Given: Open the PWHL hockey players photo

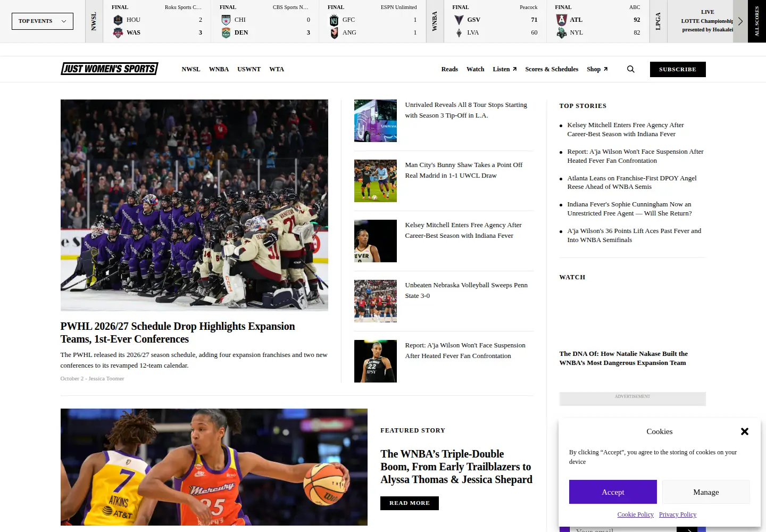Looking at the screenshot, I should [194, 205].
